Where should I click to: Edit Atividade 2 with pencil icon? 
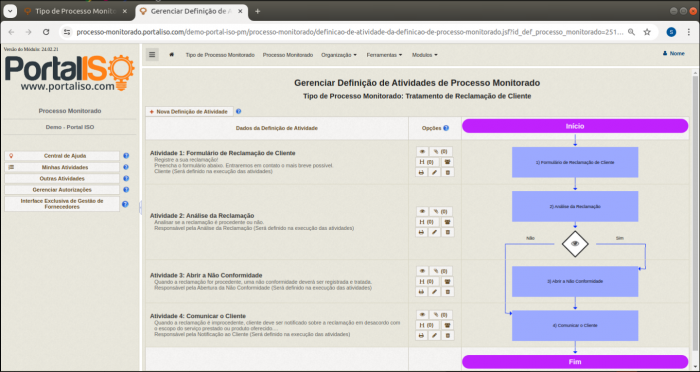pyautogui.click(x=434, y=232)
